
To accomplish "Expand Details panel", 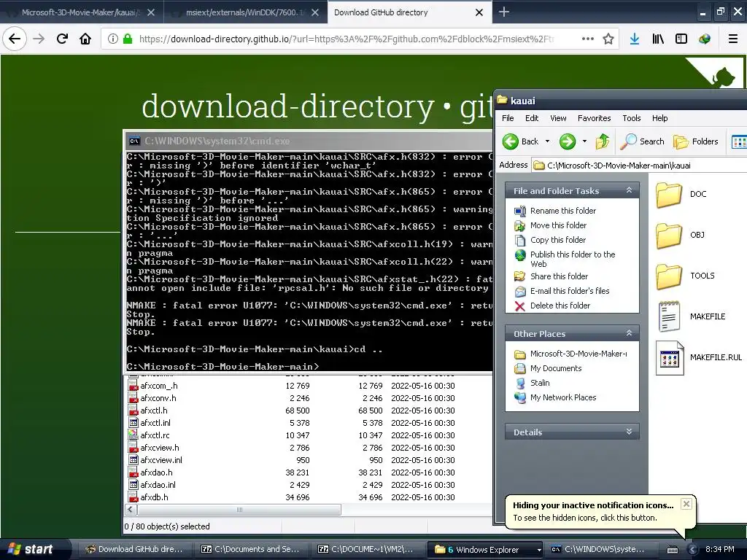I will (629, 432).
